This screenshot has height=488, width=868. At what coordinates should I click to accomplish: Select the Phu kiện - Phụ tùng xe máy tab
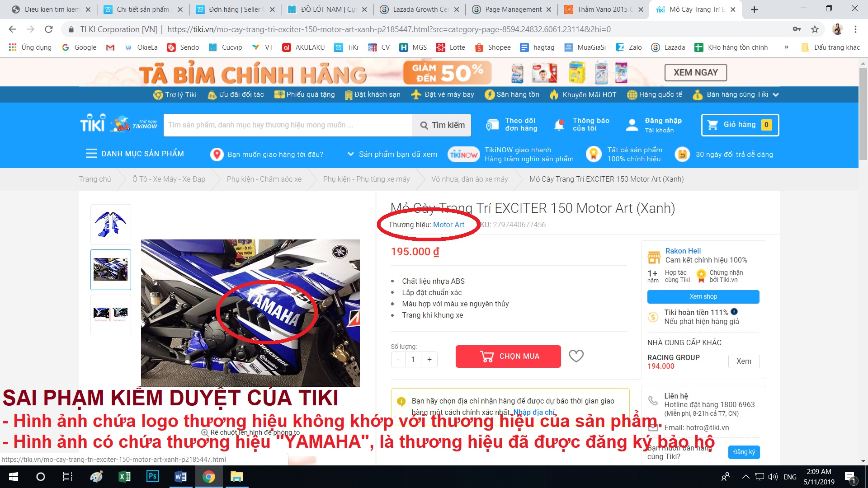[x=367, y=179]
